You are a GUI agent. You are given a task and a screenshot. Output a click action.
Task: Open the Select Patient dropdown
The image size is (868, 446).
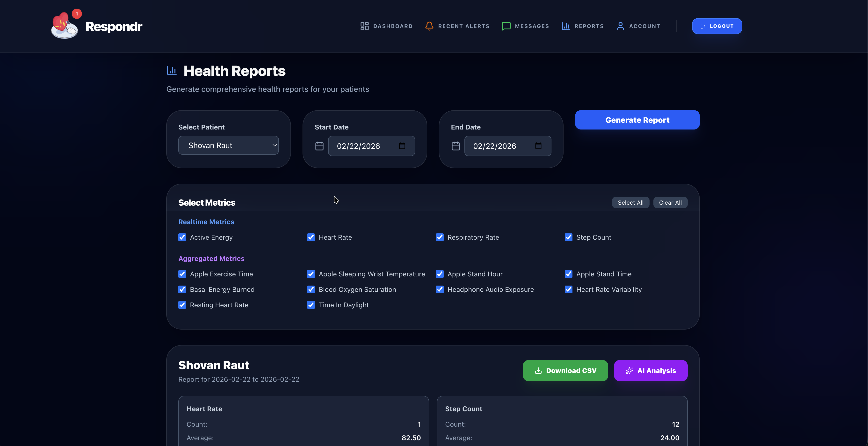click(x=228, y=145)
